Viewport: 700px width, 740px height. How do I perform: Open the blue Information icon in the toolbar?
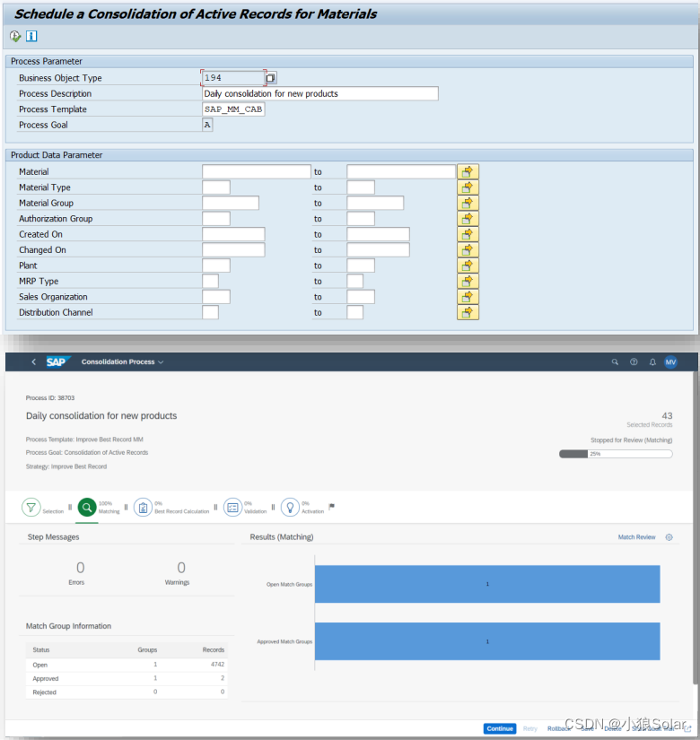click(31, 37)
